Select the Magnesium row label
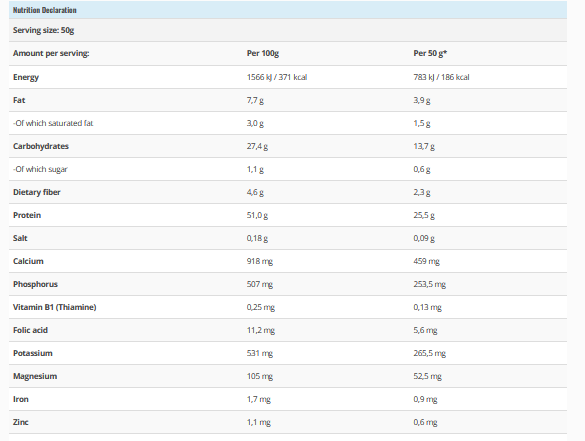Image resolution: width=585 pixels, height=441 pixels. [35, 376]
